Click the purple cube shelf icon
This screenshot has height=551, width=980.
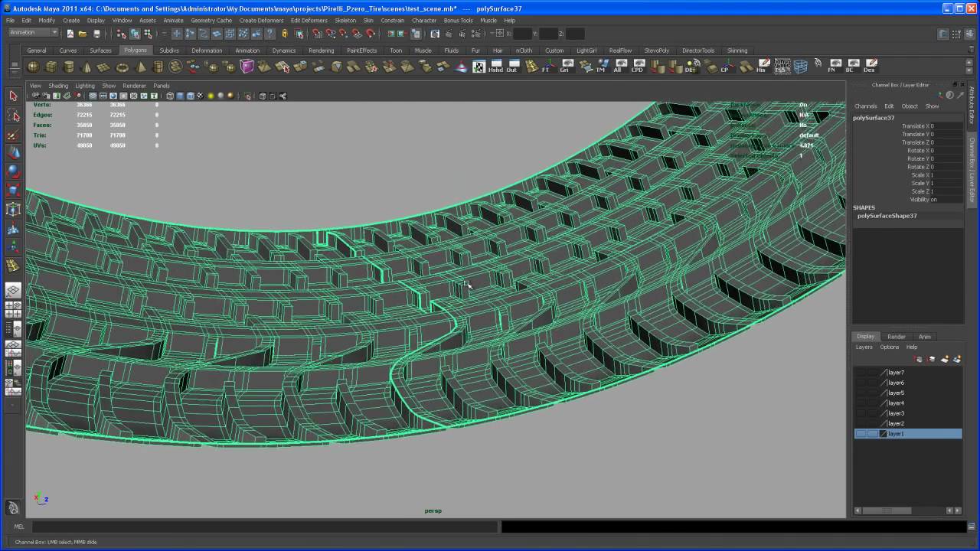[247, 67]
